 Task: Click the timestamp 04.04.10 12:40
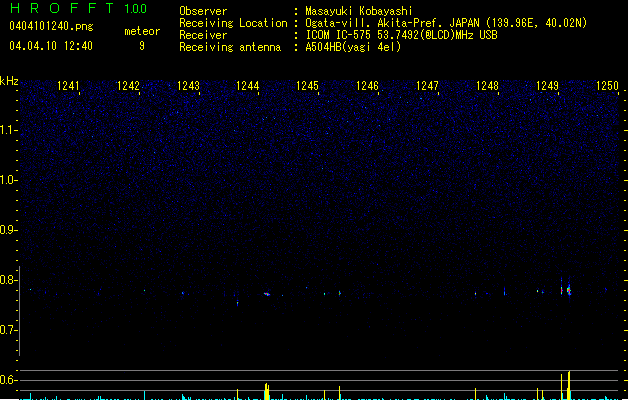(51, 46)
